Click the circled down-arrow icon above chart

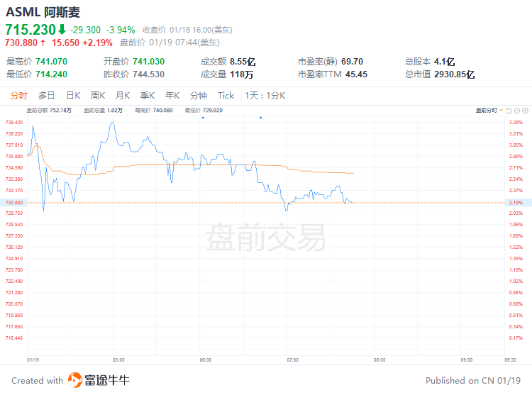pos(526,111)
